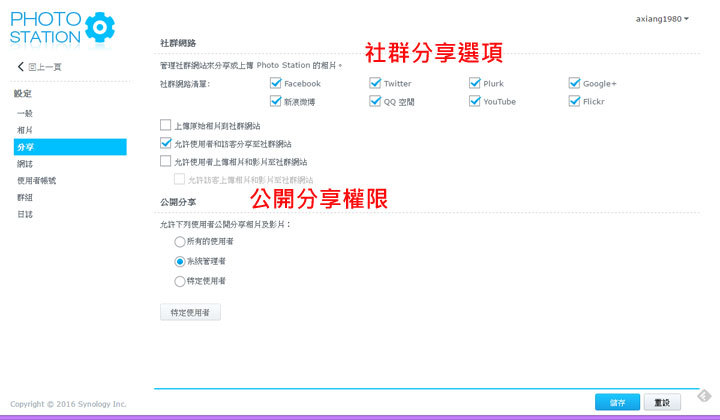Select the 系統管理者 radio option
The width and height of the screenshot is (720, 420).
pyautogui.click(x=180, y=262)
